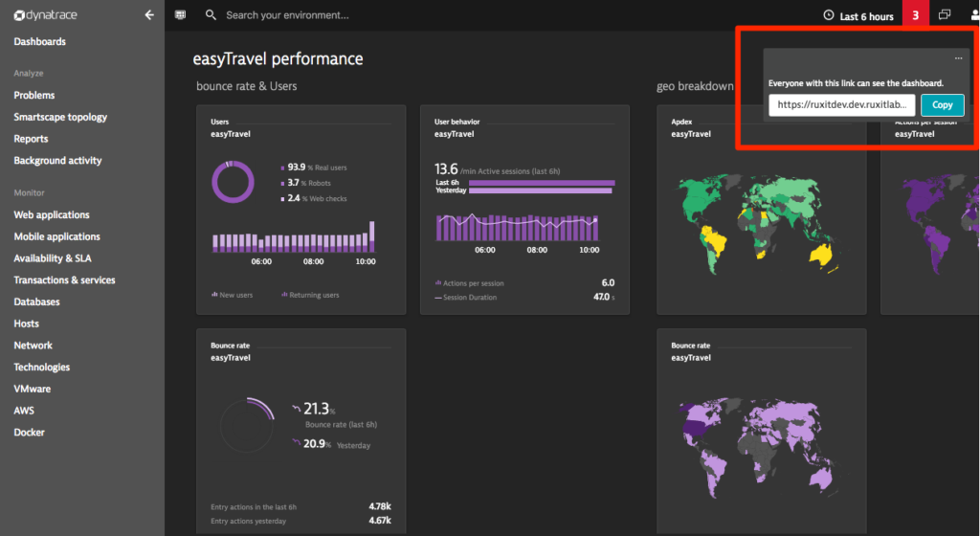Go to Network
This screenshot has height=536, width=980.
[33, 346]
